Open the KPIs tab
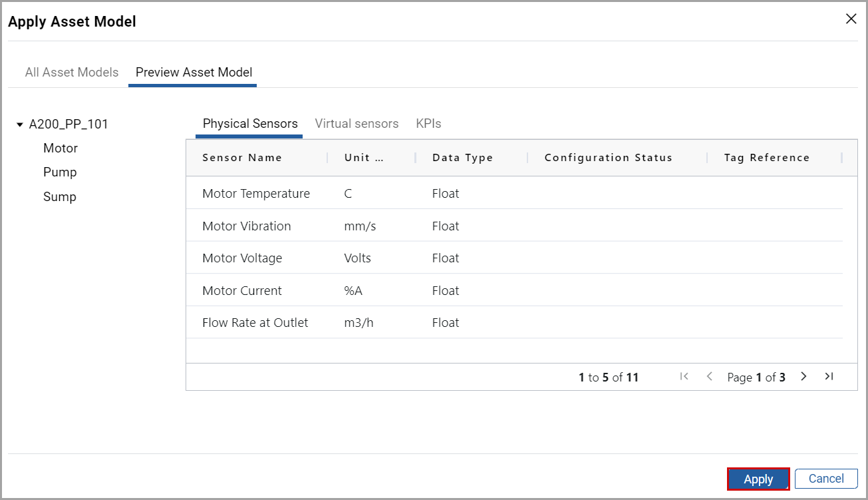This screenshot has height=500, width=868. pyautogui.click(x=428, y=124)
